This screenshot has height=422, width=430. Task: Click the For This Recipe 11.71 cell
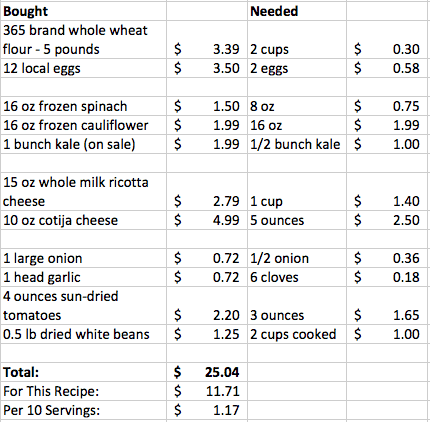point(207,391)
